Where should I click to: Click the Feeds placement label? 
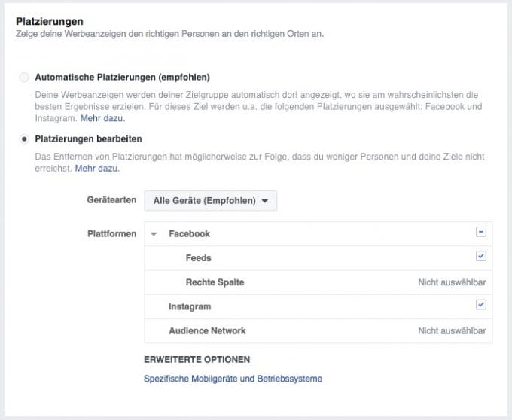coord(198,258)
